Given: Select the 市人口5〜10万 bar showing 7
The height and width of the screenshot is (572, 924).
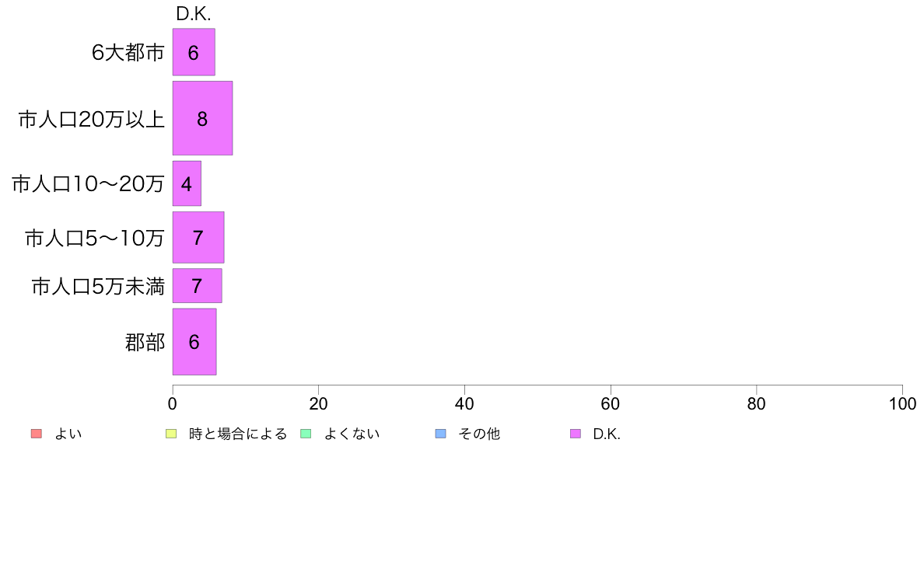Looking at the screenshot, I should 198,237.
